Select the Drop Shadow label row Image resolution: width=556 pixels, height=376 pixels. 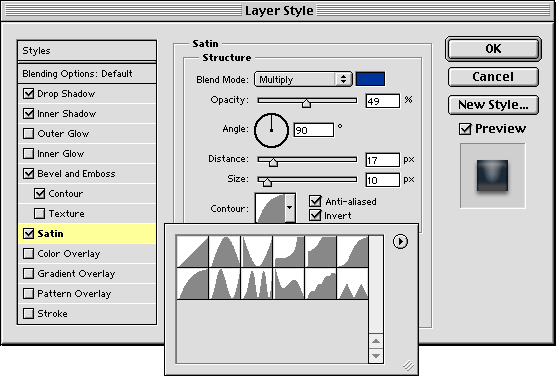(87, 94)
